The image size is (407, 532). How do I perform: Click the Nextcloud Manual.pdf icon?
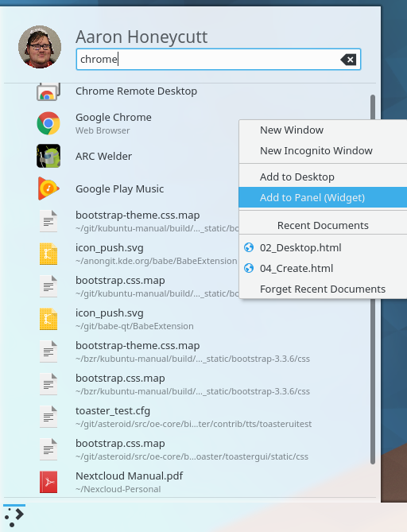[48, 482]
